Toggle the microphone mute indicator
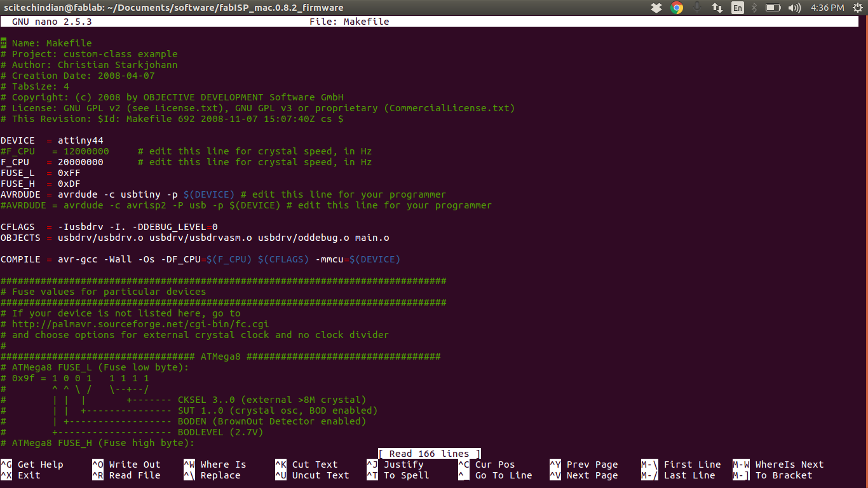This screenshot has height=488, width=868. click(696, 8)
